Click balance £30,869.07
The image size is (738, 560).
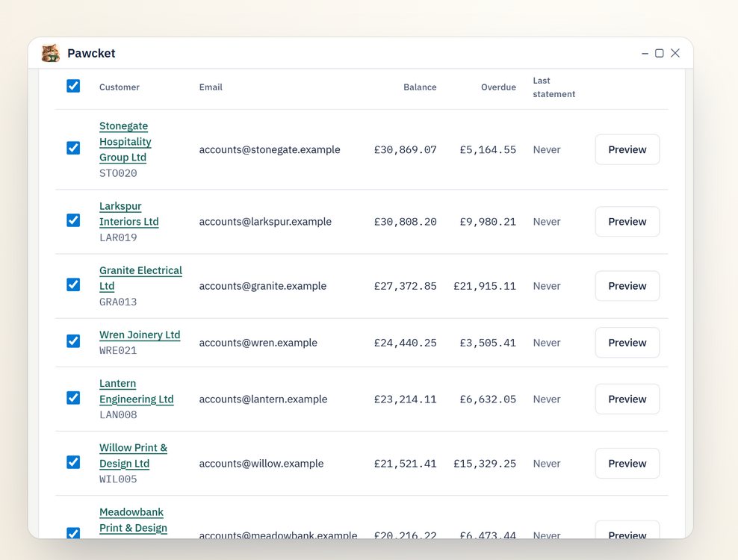click(x=406, y=149)
